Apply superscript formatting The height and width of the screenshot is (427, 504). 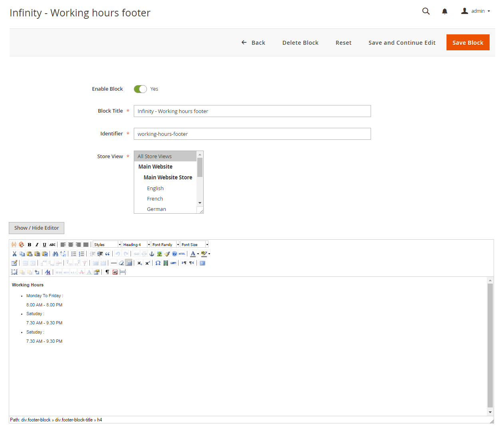[x=147, y=263]
